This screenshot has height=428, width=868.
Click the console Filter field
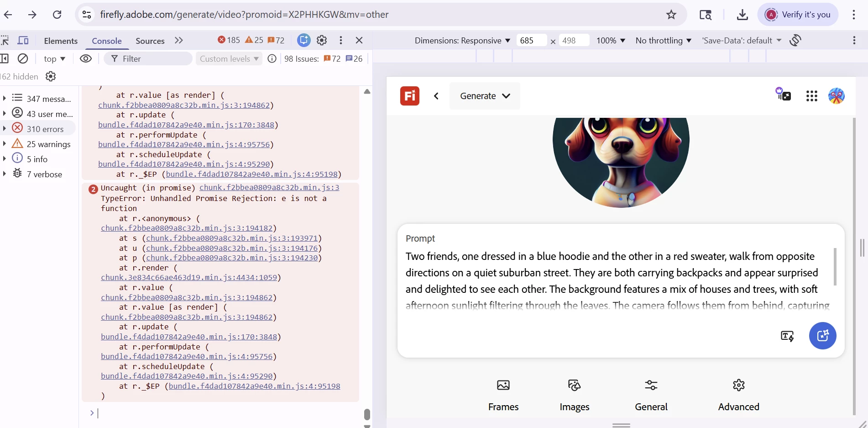click(x=148, y=58)
